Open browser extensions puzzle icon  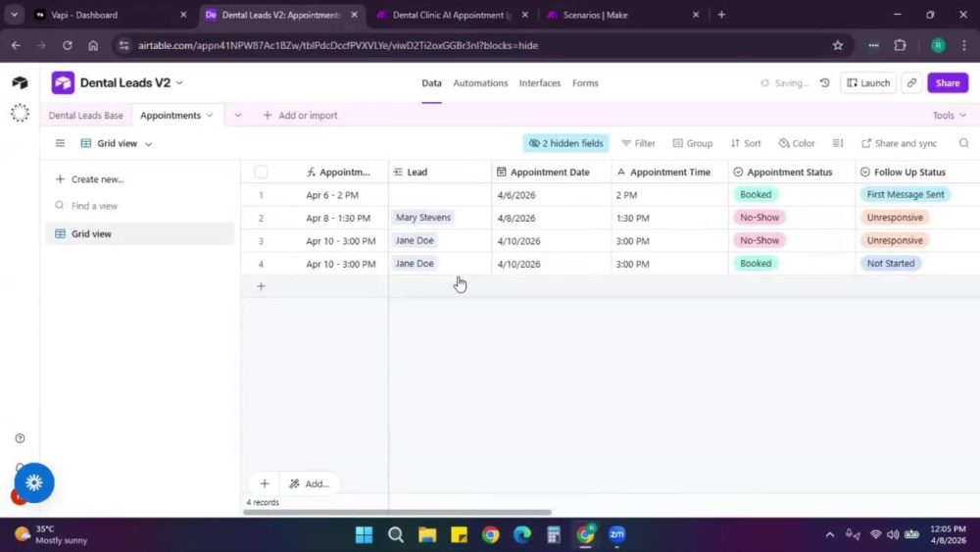point(900,45)
